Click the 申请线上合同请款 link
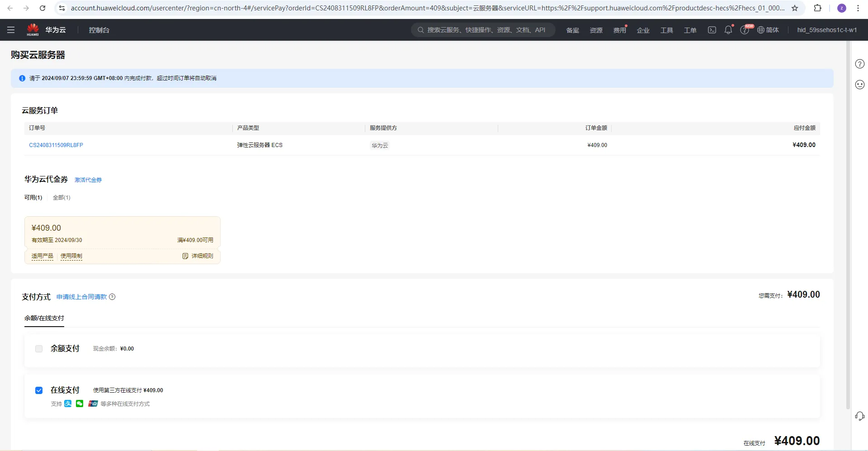The width and height of the screenshot is (868, 451). pyautogui.click(x=82, y=297)
